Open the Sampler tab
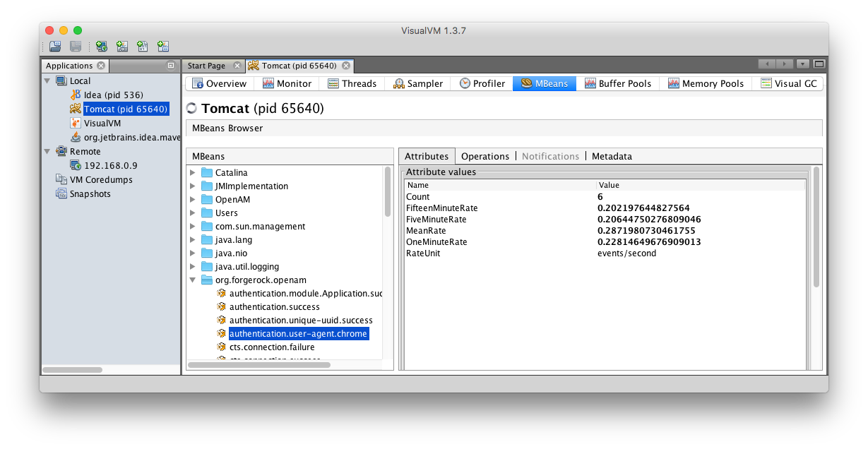Screen dimensions: 868x449 point(418,83)
